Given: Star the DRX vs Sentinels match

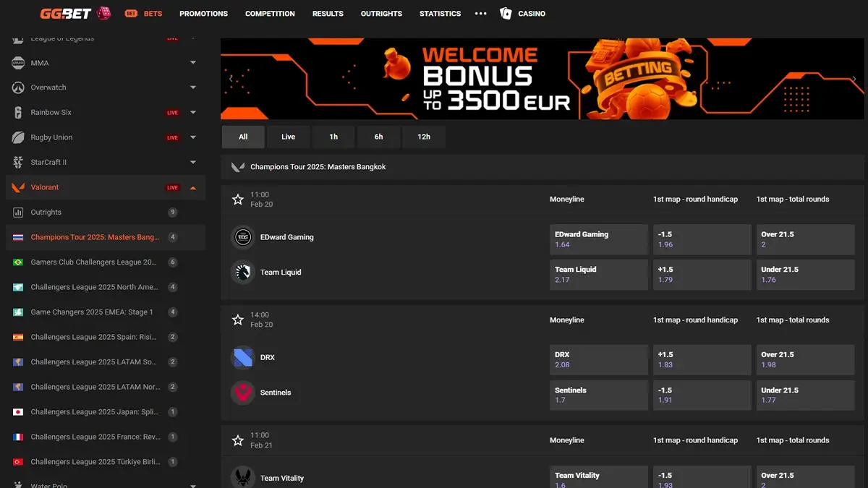Looking at the screenshot, I should [237, 320].
